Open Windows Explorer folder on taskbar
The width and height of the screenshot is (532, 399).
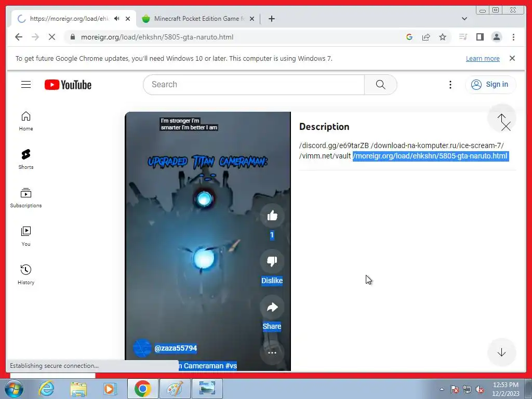coord(78,389)
